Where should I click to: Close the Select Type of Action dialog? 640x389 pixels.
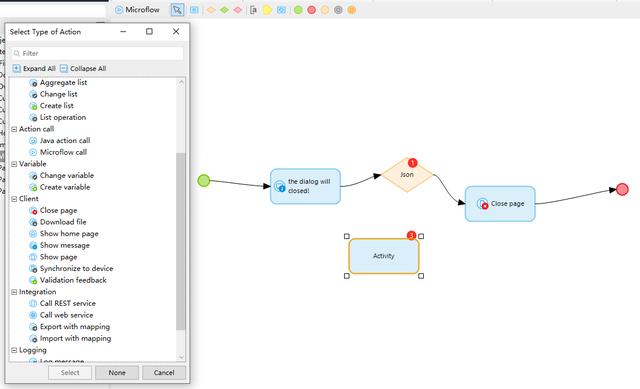coord(176,31)
